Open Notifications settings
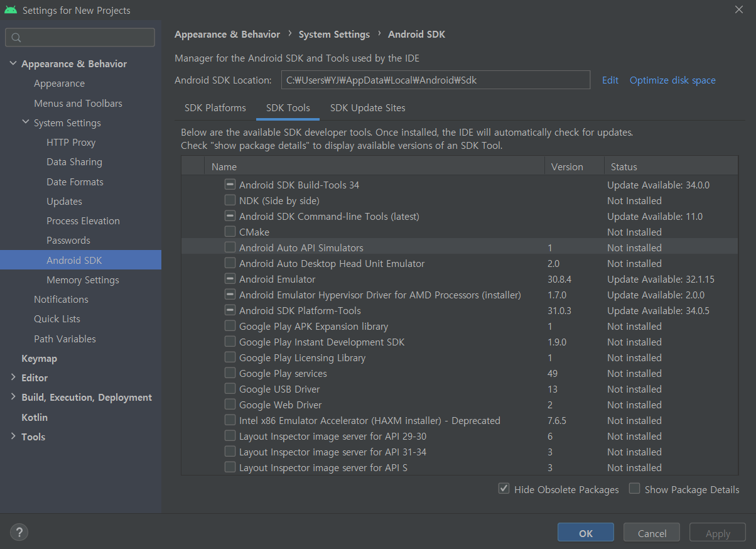 point(61,299)
